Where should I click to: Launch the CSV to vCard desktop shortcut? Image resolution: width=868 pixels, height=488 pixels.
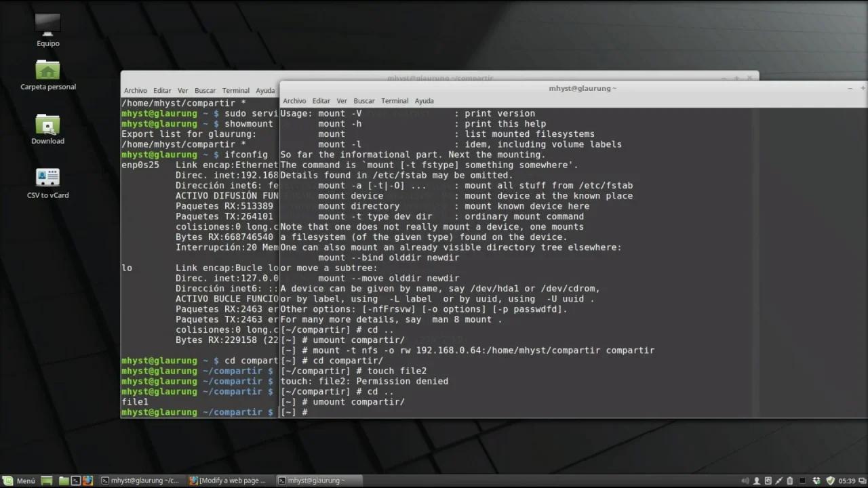(x=47, y=179)
